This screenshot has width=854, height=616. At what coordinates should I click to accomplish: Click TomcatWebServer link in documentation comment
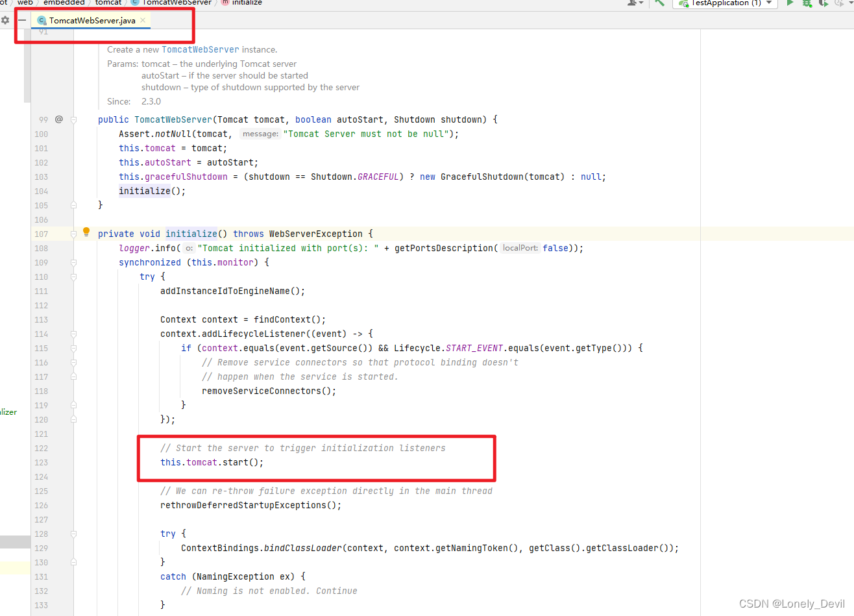pos(201,49)
